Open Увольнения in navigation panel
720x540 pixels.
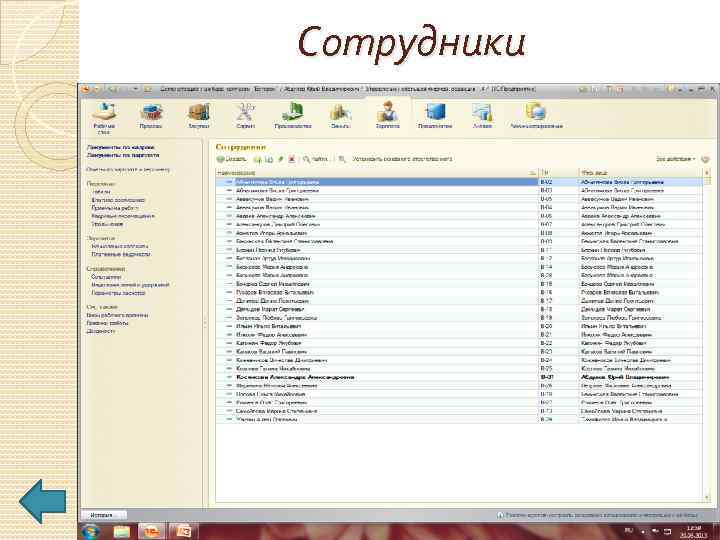pyautogui.click(x=107, y=224)
